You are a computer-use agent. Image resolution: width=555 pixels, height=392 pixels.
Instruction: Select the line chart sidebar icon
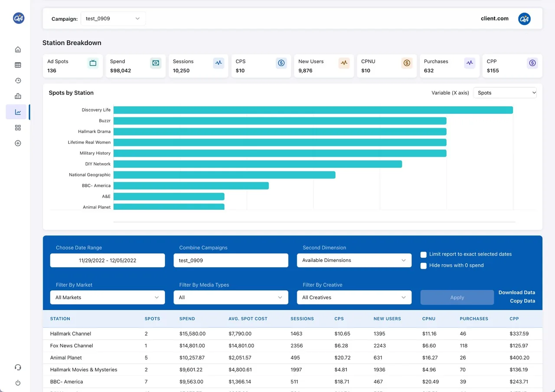(18, 112)
